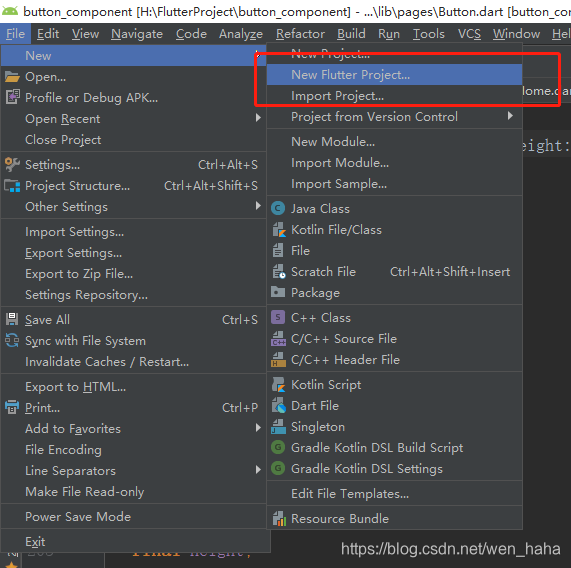Open Settings Repository...

(x=134, y=295)
